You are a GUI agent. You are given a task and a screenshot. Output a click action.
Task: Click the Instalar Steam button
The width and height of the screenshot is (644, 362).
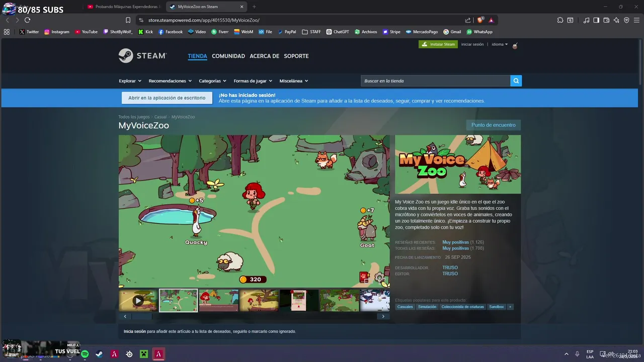438,44
